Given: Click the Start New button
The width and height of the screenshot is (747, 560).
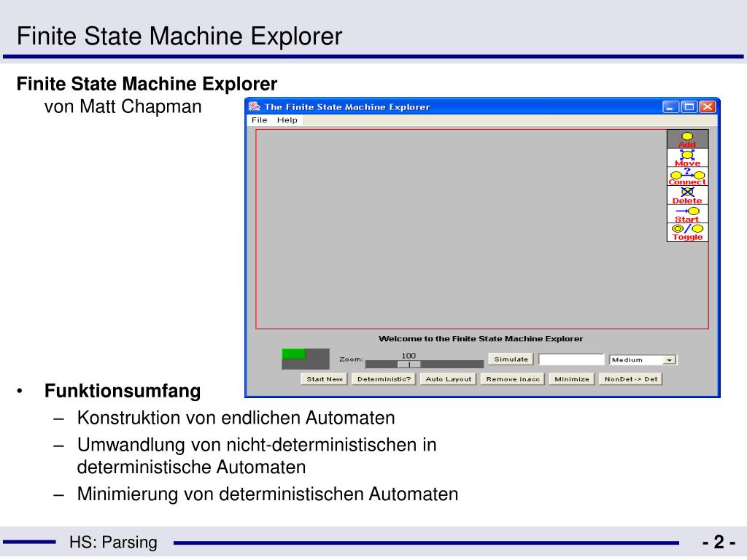Looking at the screenshot, I should coord(325,379).
